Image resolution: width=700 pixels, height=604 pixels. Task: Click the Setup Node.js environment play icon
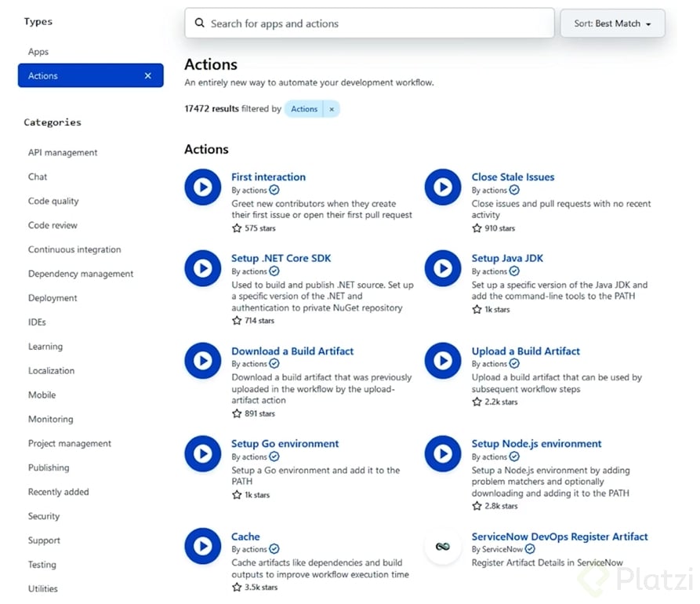[443, 453]
